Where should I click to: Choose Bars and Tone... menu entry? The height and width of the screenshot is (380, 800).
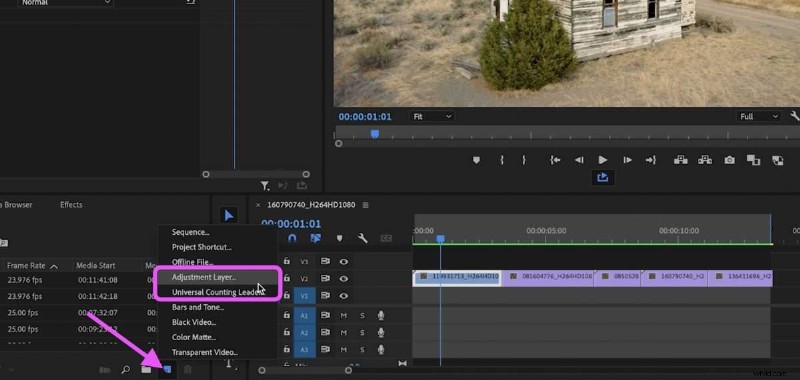point(198,307)
